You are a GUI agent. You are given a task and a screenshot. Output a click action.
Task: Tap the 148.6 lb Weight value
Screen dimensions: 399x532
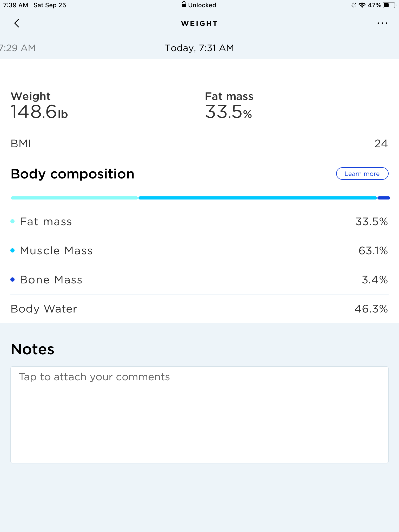click(x=39, y=112)
